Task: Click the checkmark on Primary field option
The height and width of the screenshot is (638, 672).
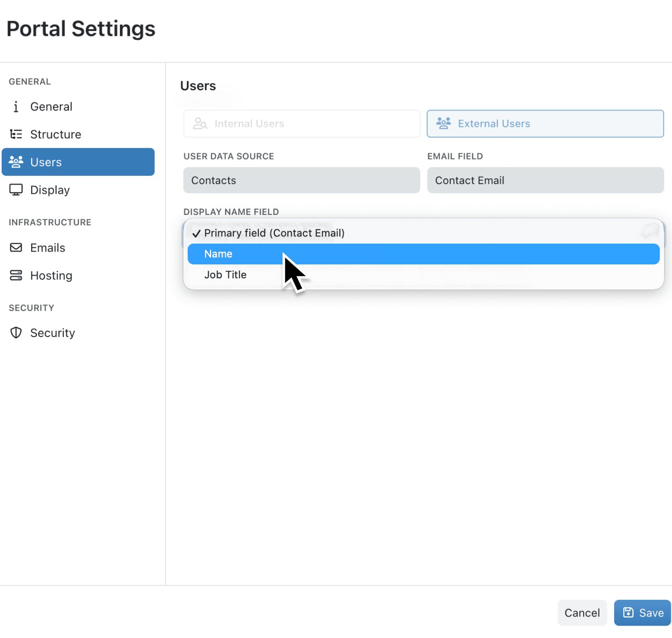Action: pos(196,233)
